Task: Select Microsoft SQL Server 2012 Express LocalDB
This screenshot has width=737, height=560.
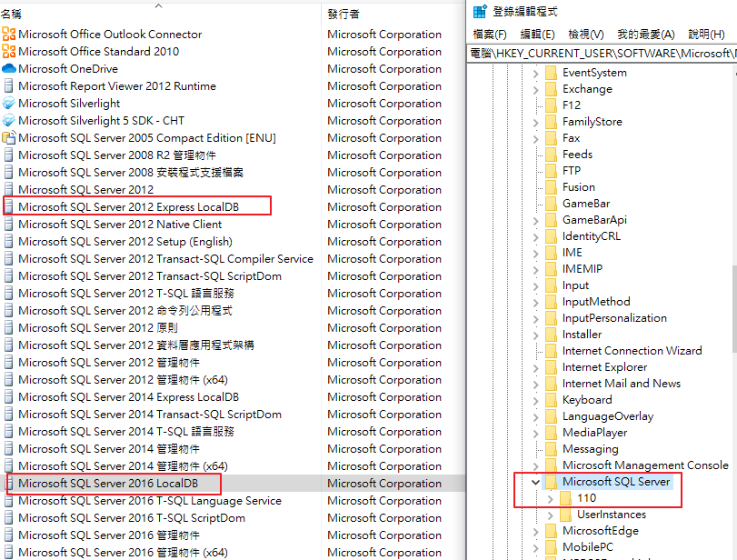Action: pos(128,207)
